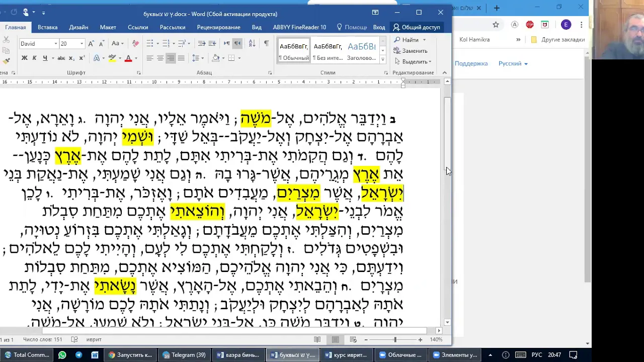Toggle show paragraph marks ¶
Viewport: 644px width, 362px height.
point(266,44)
